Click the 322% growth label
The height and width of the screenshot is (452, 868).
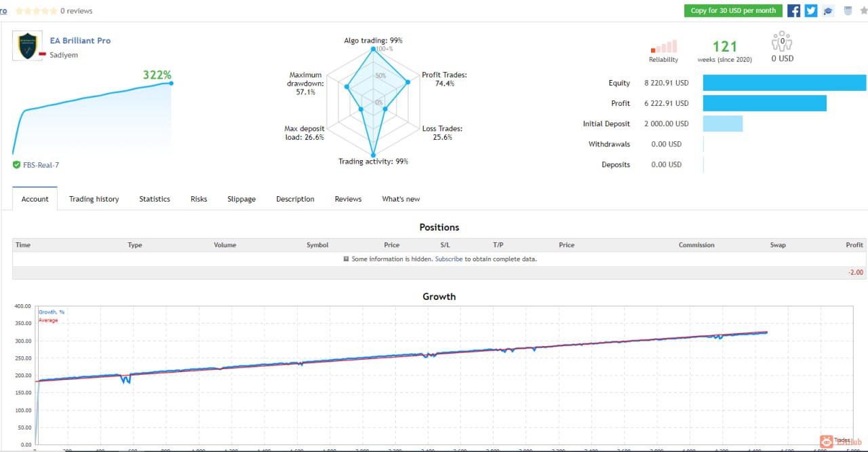coord(157,75)
